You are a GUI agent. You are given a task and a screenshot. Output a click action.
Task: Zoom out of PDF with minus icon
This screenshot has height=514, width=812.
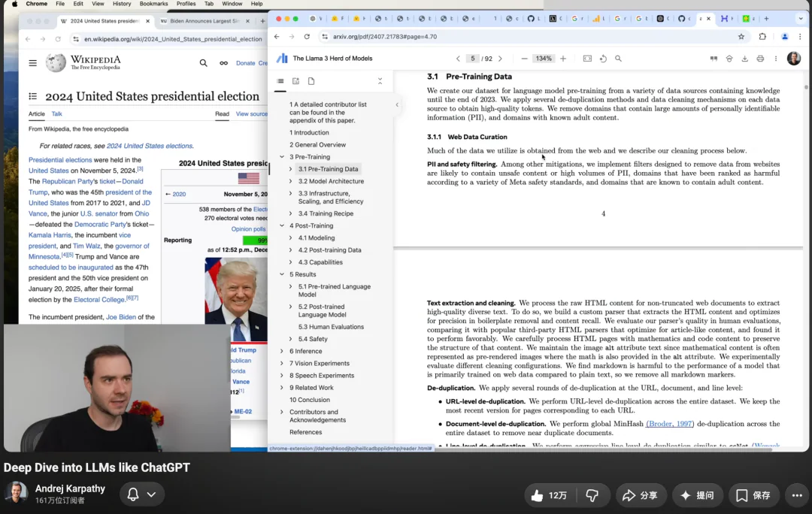click(x=524, y=59)
